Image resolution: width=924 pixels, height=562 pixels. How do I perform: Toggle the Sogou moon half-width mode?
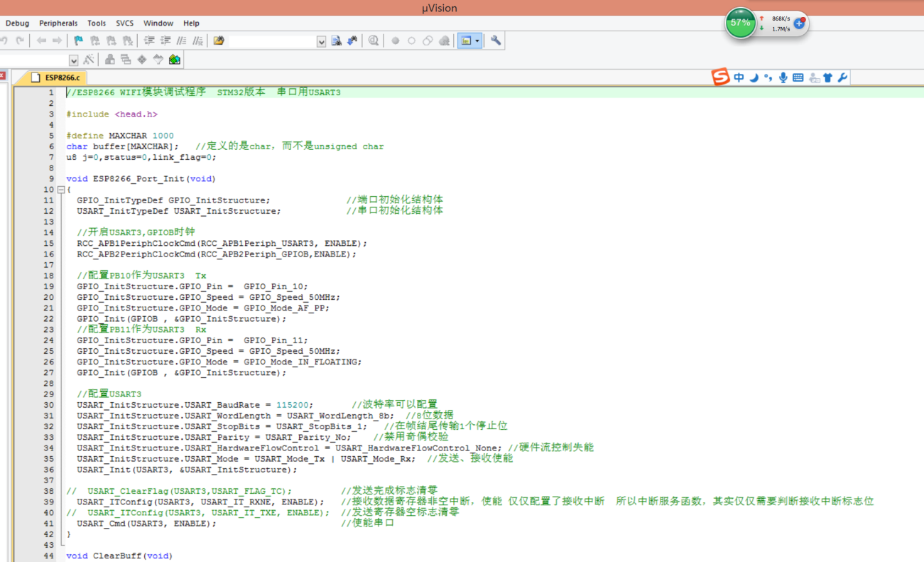coord(754,77)
